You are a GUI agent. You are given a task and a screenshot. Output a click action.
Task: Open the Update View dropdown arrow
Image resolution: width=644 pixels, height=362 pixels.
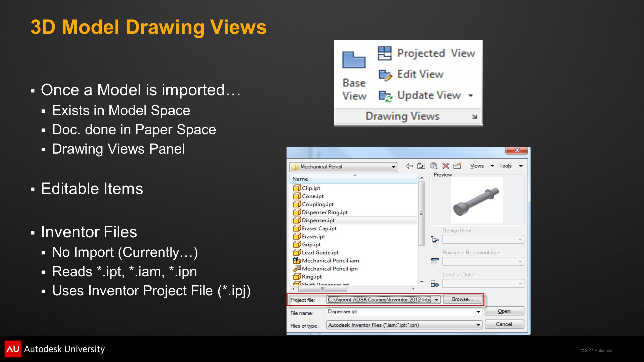[470, 96]
